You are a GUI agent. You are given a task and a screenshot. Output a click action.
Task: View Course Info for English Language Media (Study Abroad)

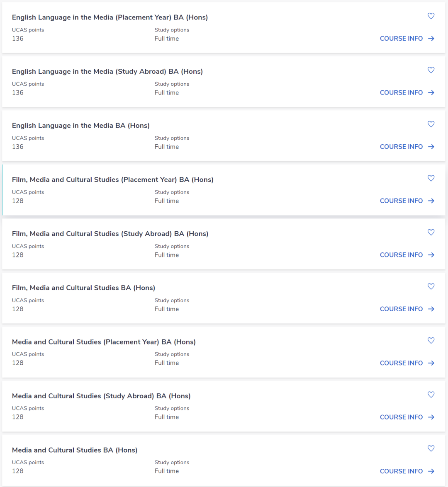[x=407, y=93]
